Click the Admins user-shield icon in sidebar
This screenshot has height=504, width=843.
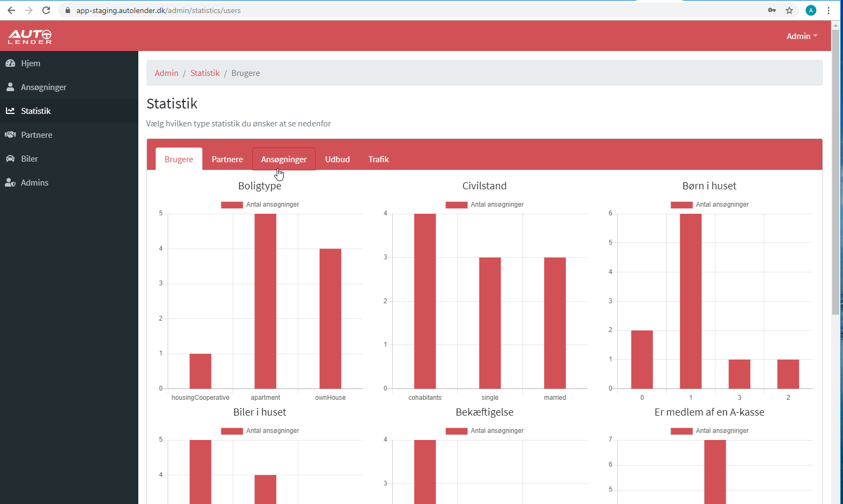click(10, 182)
